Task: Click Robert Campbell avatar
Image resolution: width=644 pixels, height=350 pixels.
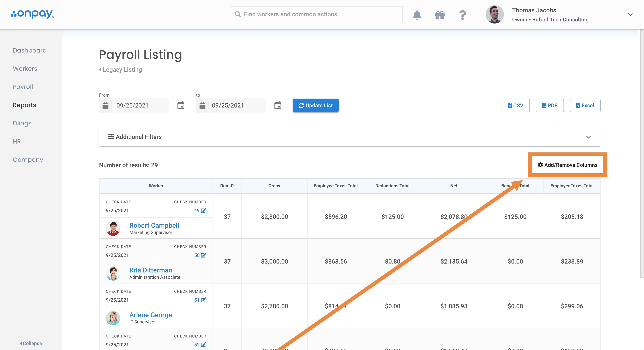Action: pyautogui.click(x=113, y=229)
